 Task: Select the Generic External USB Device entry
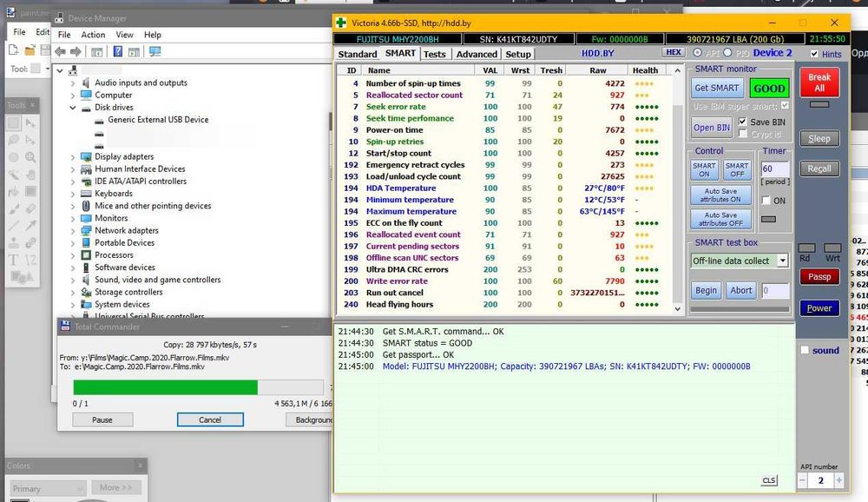pos(158,120)
